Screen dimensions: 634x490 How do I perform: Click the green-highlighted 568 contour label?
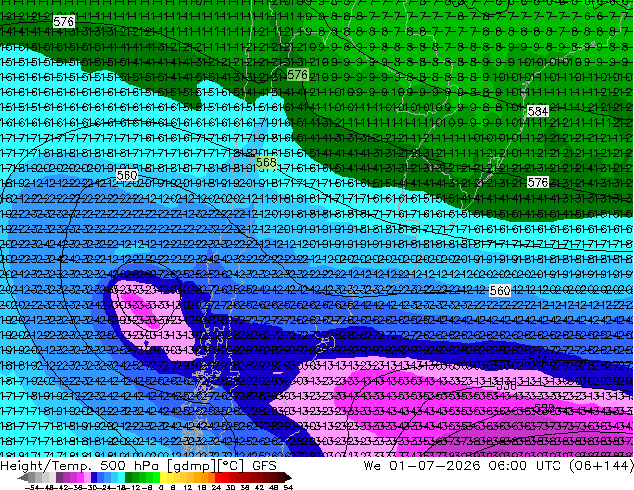click(266, 163)
